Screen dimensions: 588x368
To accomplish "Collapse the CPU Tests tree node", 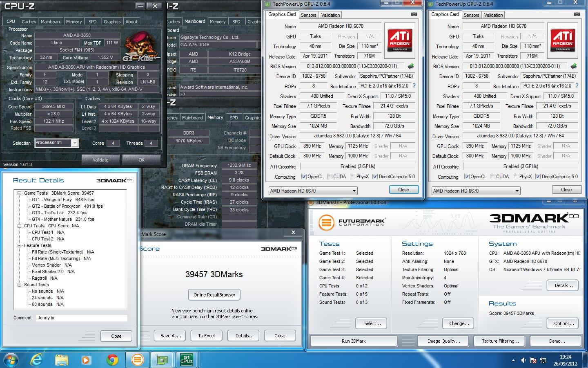I will (19, 226).
